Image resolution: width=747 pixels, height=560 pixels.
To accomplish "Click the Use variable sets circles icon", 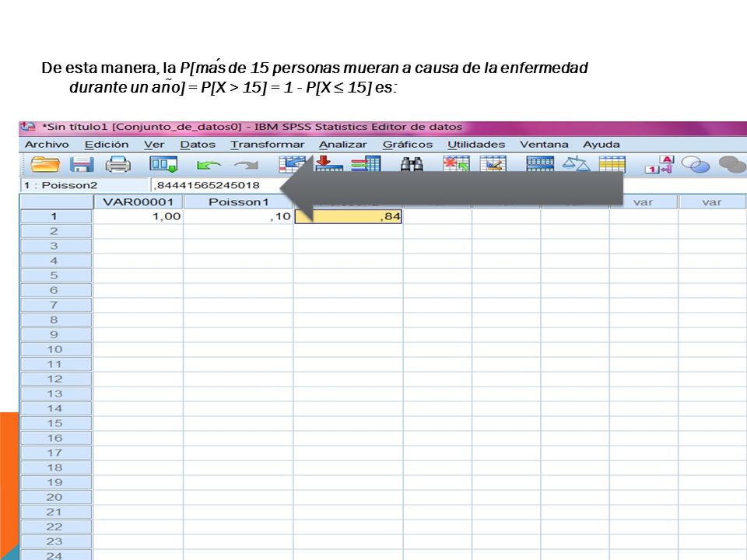I will tap(696, 165).
